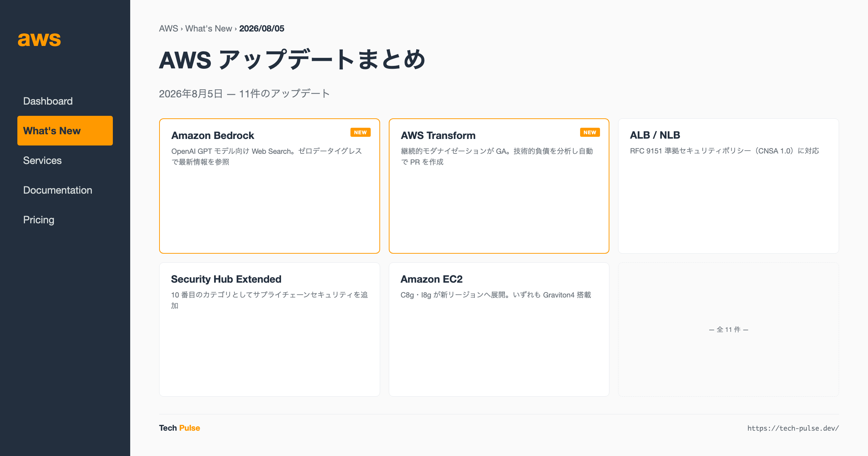Click the Tech Pulse footer brand
The width and height of the screenshot is (868, 456).
pos(179,428)
